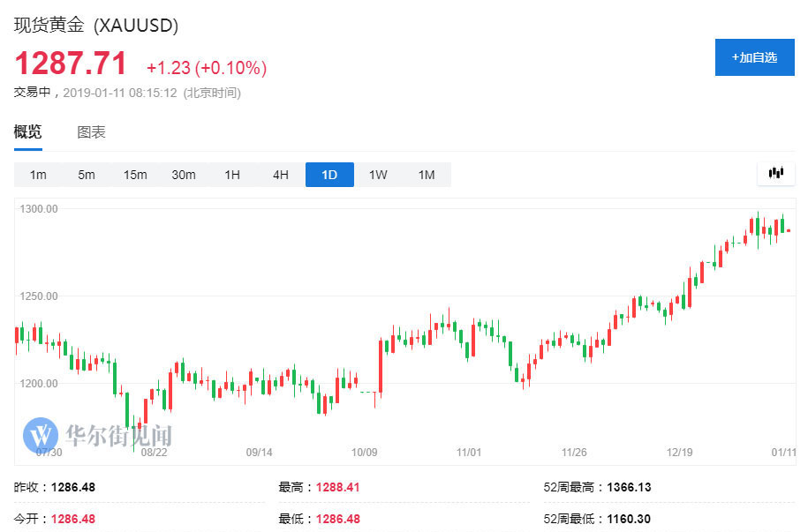Click the 10/09 date marker on chart
The height and width of the screenshot is (532, 808).
364,452
